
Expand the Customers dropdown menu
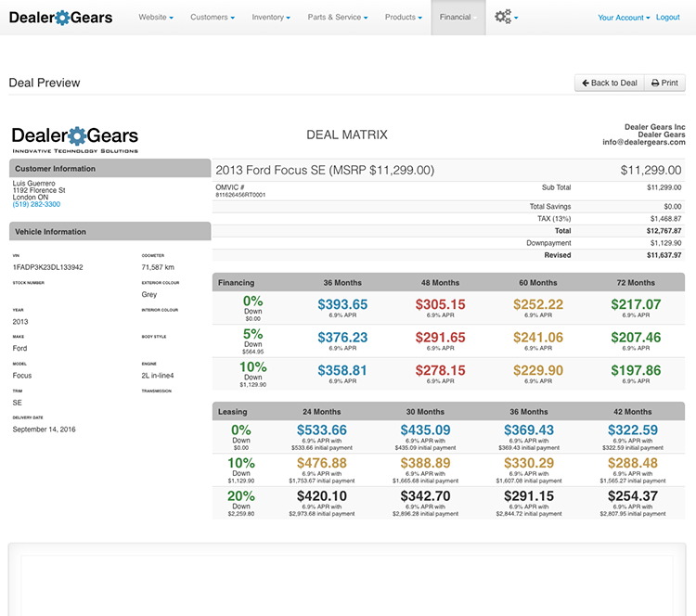tap(213, 18)
